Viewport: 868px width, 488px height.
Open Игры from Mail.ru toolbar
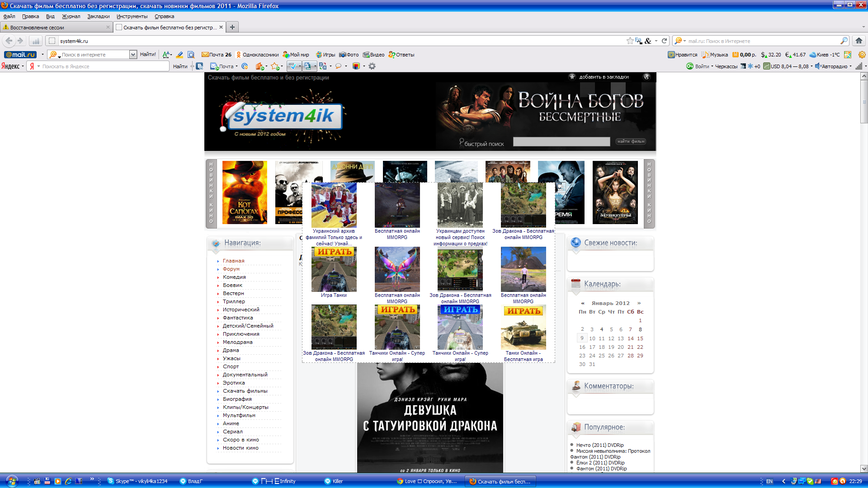[x=325, y=55]
